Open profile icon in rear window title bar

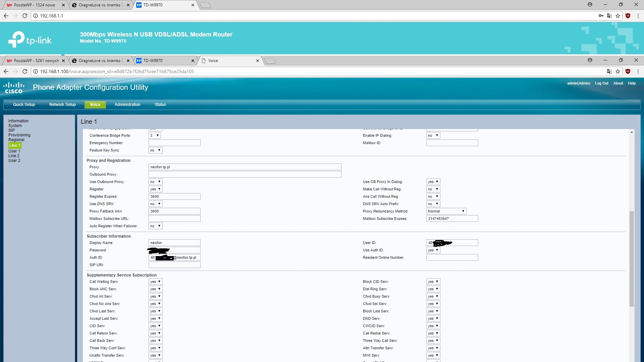click(590, 4)
